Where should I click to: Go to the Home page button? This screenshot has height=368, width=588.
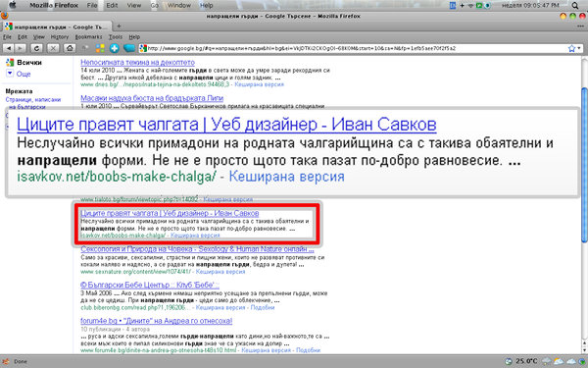[x=70, y=48]
